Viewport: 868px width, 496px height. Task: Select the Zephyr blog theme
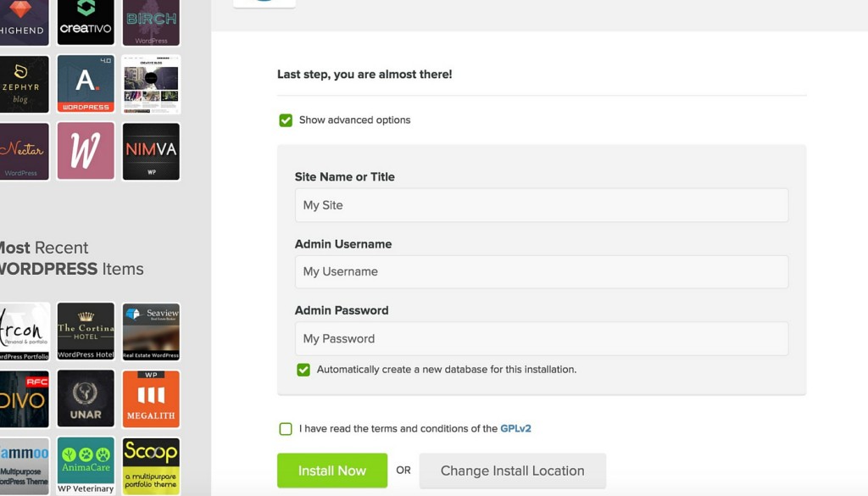[24, 83]
